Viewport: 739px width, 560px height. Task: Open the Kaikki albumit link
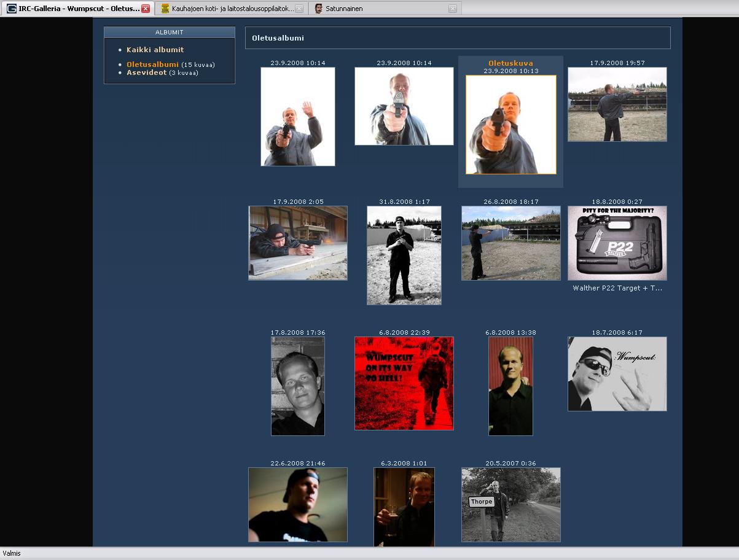[x=155, y=50]
